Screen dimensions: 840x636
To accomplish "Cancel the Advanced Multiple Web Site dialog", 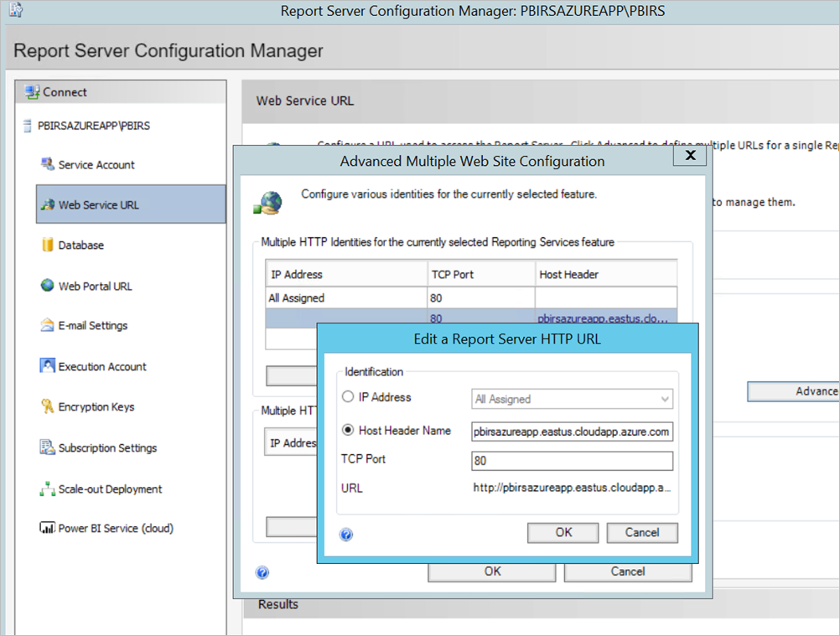I will click(x=627, y=571).
